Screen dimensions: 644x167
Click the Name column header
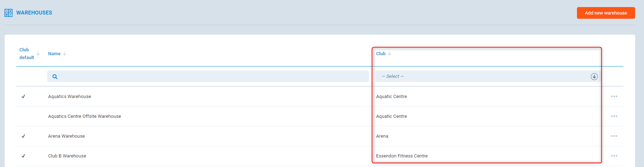[x=54, y=54]
